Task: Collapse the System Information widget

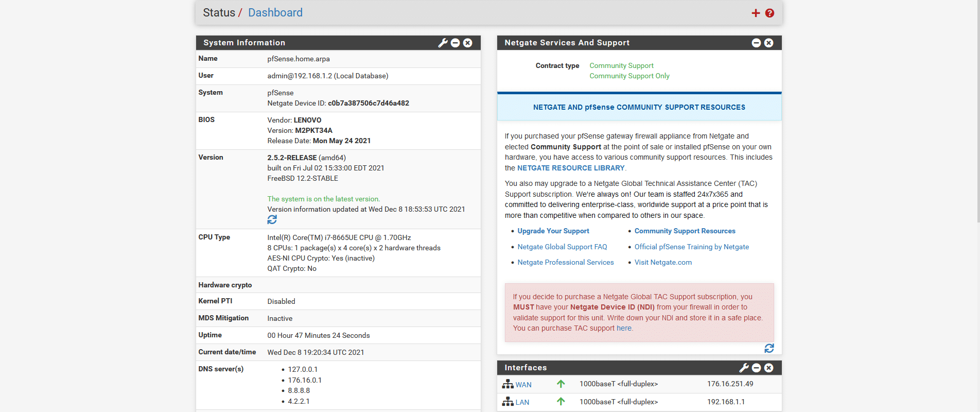Action: point(455,43)
